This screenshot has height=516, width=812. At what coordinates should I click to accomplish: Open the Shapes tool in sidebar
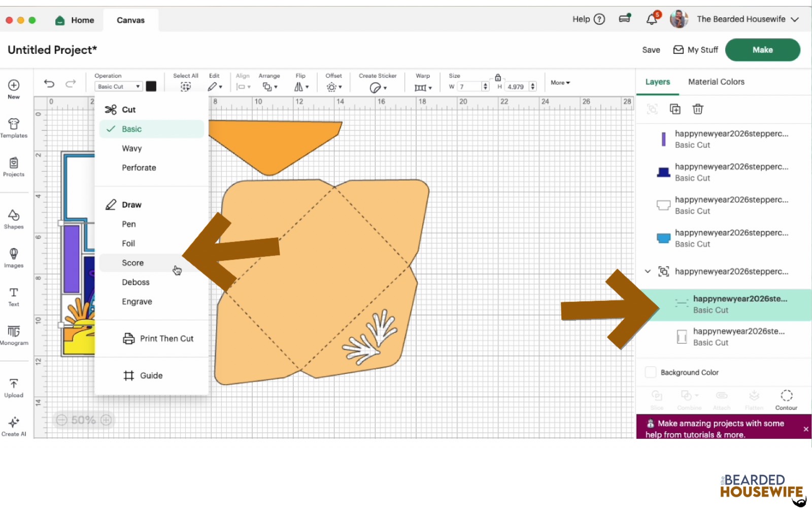click(x=14, y=219)
